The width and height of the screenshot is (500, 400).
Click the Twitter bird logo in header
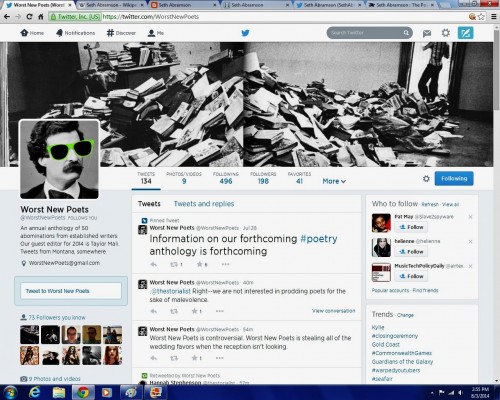pos(245,33)
